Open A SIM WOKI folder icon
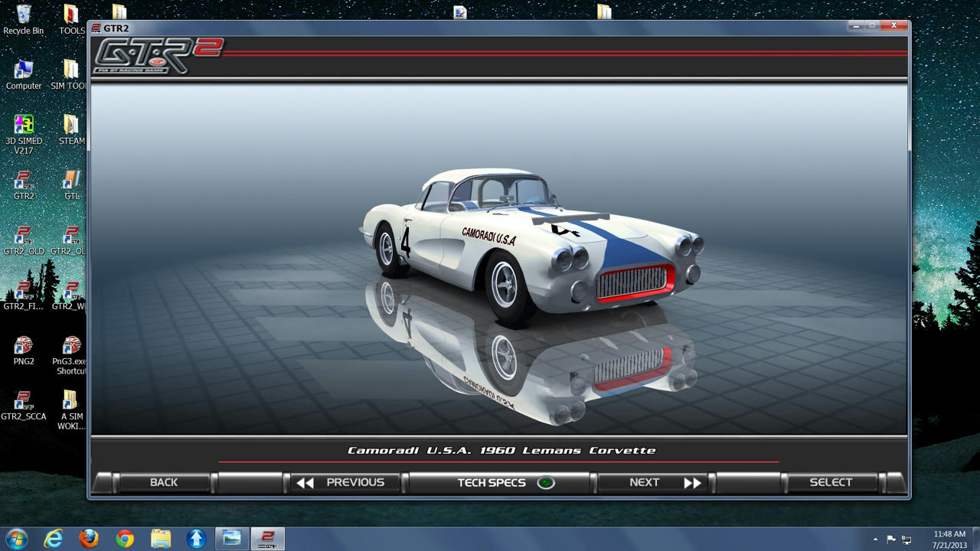 (x=70, y=410)
